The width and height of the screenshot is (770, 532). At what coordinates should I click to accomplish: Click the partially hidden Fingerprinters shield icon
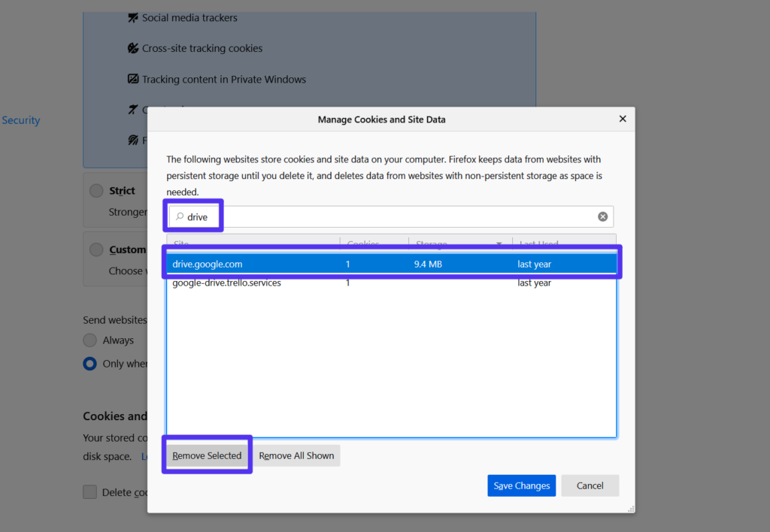[x=132, y=140]
